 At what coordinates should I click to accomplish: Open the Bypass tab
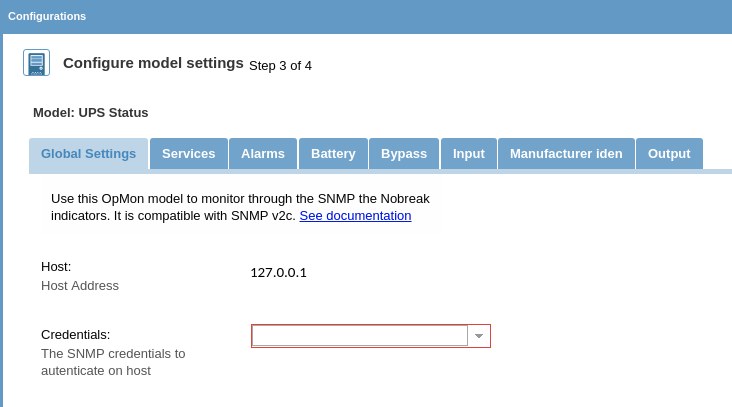(404, 154)
